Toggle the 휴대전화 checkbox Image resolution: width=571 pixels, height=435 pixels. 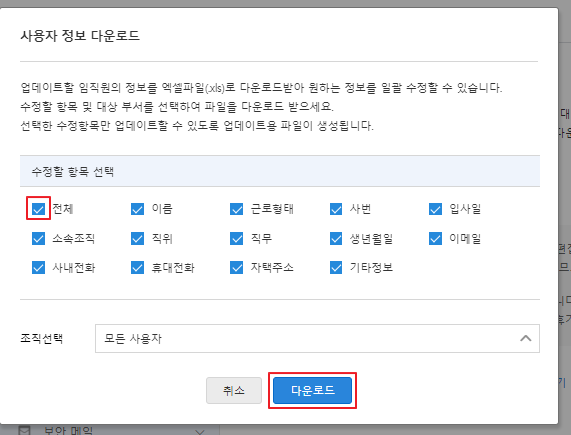[x=137, y=268]
